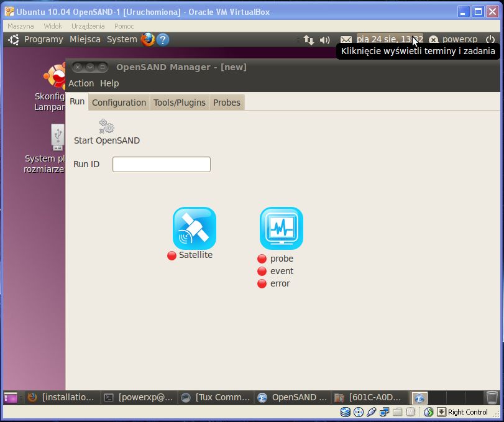Open the Programy menu

pyautogui.click(x=44, y=39)
